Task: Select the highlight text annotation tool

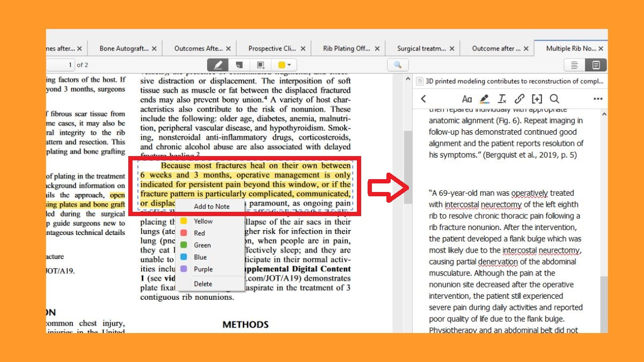Action: pyautogui.click(x=218, y=65)
